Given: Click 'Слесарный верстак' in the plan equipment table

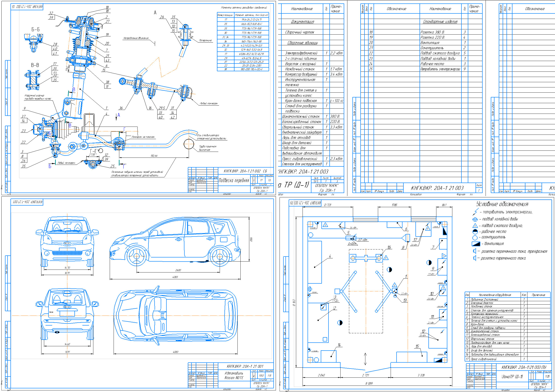Looking at the screenshot, I should coord(482,303).
